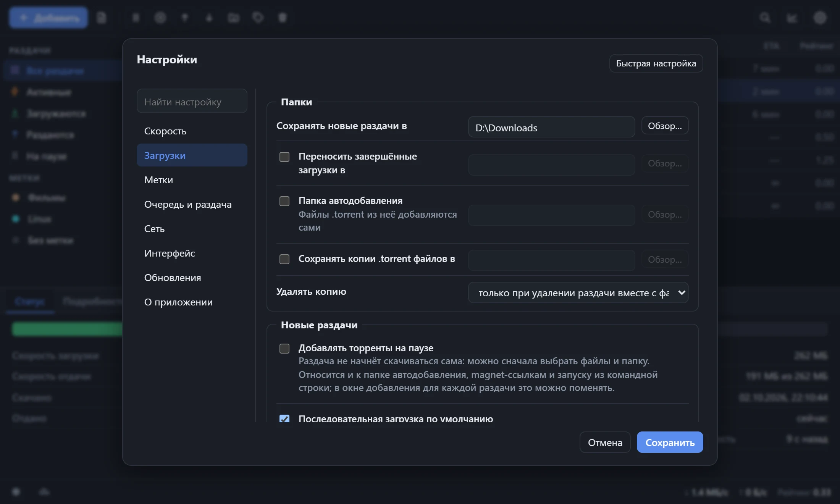
Task: Go to Очередь и раздача section
Action: [192, 204]
